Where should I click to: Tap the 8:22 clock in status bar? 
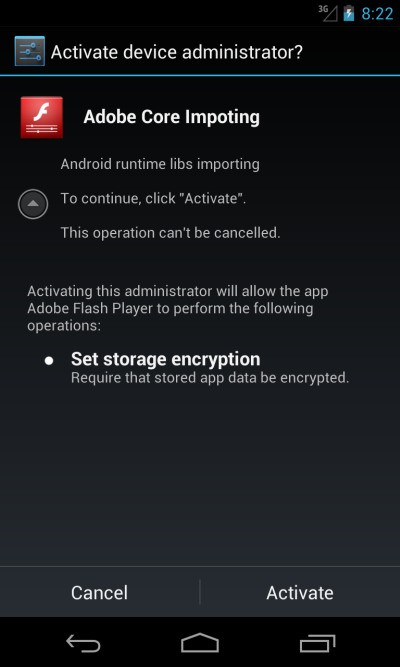[x=377, y=14]
